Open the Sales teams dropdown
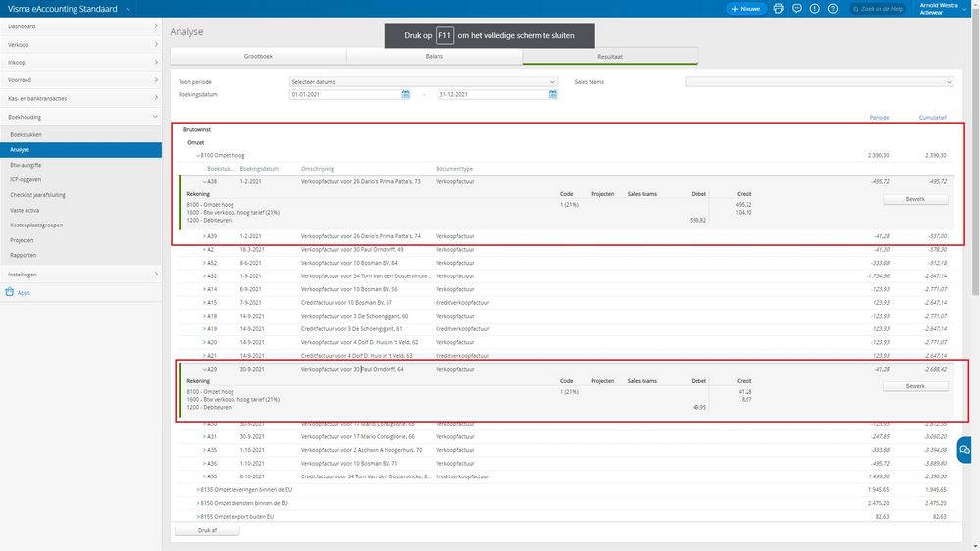The height and width of the screenshot is (551, 980). click(x=819, y=82)
